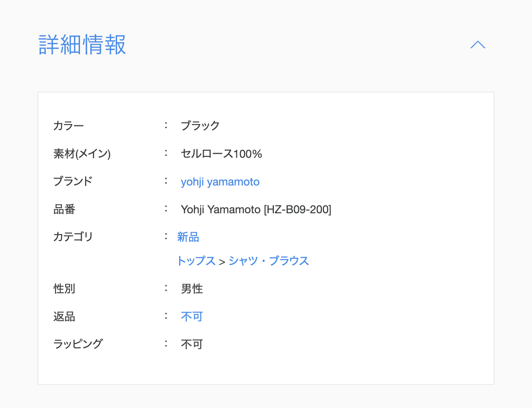The image size is (532, 408).
Task: Open the yohji yamamoto brand link
Action: click(x=220, y=182)
